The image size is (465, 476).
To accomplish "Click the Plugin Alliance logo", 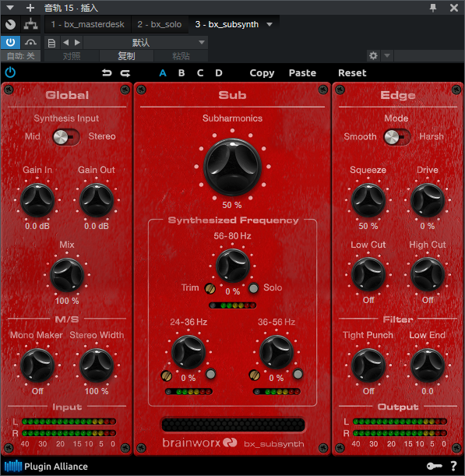I will (46, 467).
